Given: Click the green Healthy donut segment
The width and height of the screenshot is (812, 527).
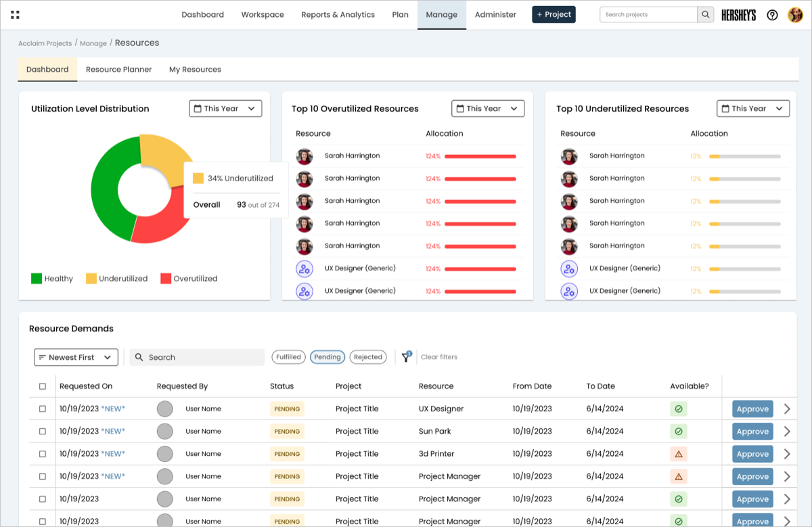Looking at the screenshot, I should [107, 187].
